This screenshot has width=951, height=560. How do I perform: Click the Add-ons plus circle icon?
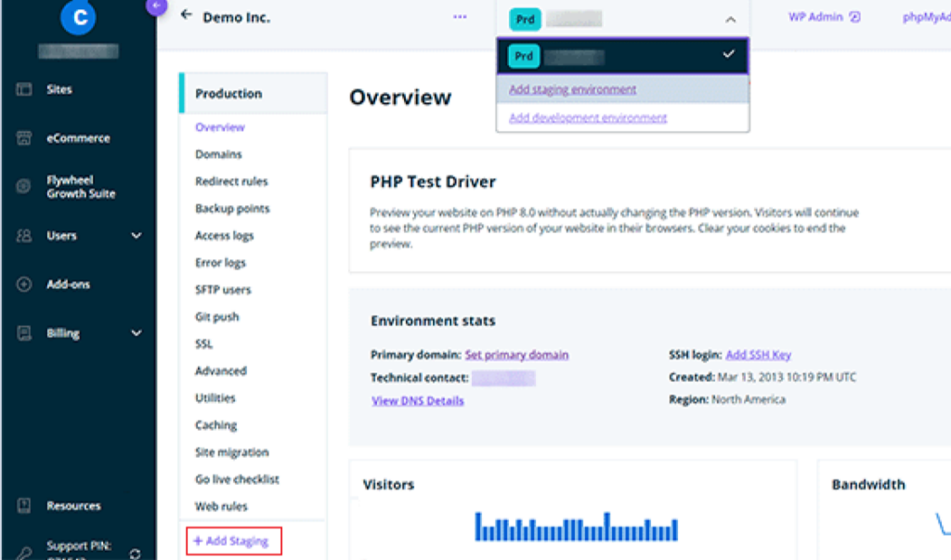(24, 285)
